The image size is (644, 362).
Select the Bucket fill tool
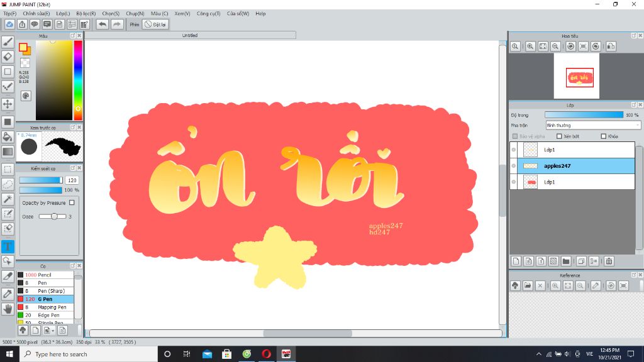pyautogui.click(x=8, y=136)
